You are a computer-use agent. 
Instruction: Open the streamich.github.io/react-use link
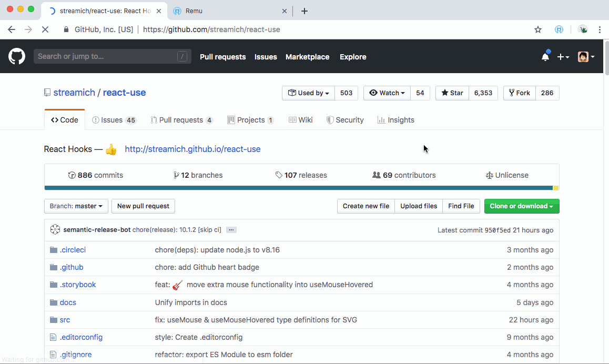[x=192, y=149]
